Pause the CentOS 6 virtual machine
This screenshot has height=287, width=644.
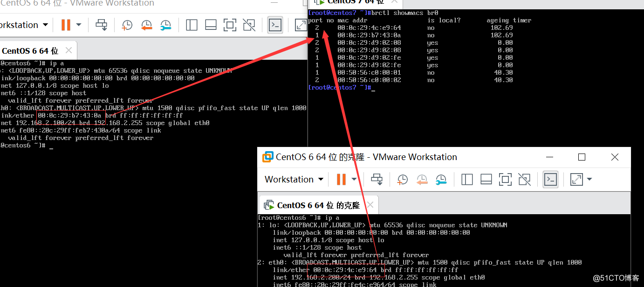click(66, 25)
